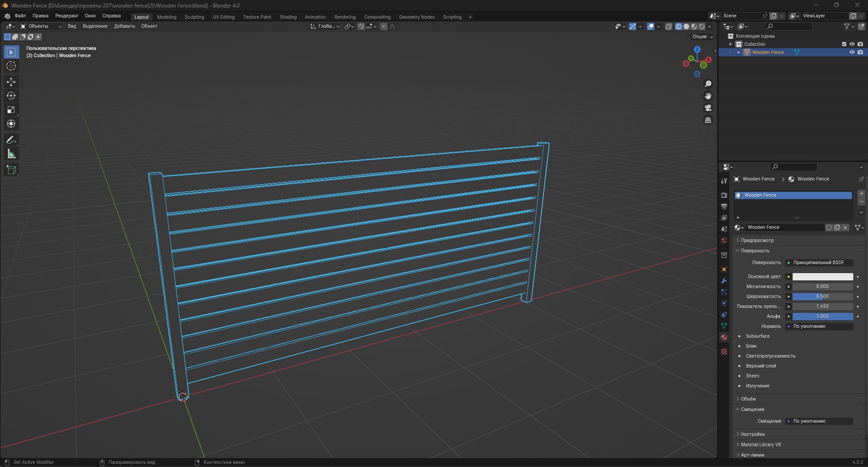Toggle Collection eye visibility icon
This screenshot has width=868, height=467.
point(852,44)
